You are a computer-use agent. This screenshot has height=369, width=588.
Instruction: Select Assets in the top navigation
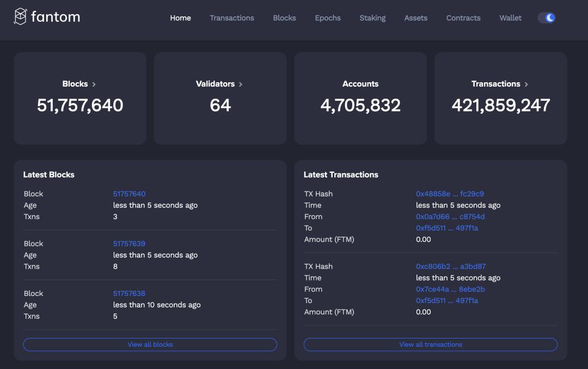pos(415,18)
